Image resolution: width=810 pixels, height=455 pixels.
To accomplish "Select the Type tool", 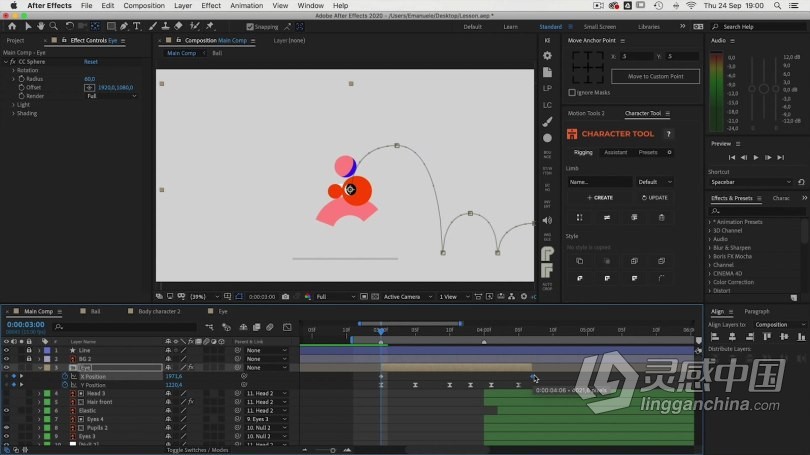I will [137, 26].
